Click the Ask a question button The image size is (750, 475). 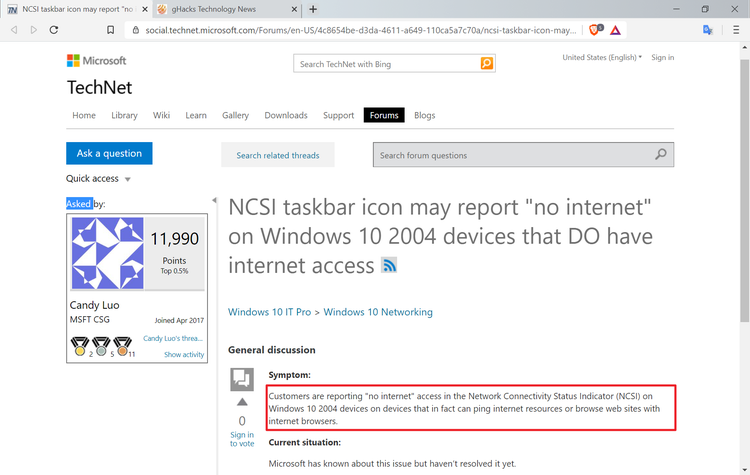(x=109, y=153)
